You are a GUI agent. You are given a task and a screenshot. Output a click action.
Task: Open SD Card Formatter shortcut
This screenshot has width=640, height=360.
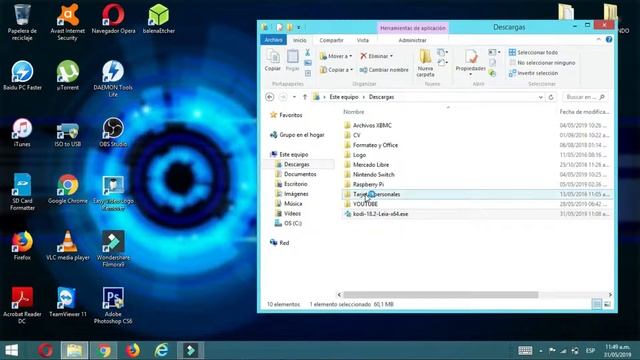(22, 192)
